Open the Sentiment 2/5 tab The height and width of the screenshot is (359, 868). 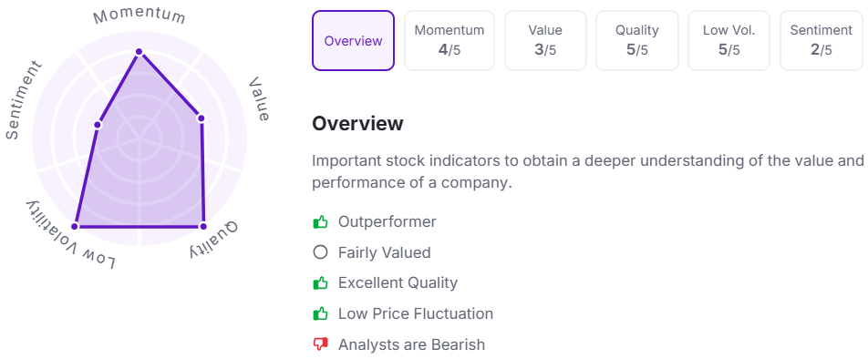(821, 41)
